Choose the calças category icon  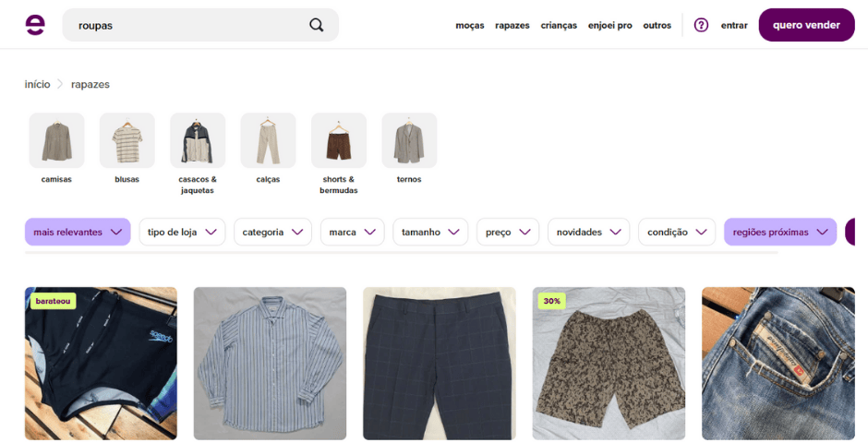pos(268,140)
